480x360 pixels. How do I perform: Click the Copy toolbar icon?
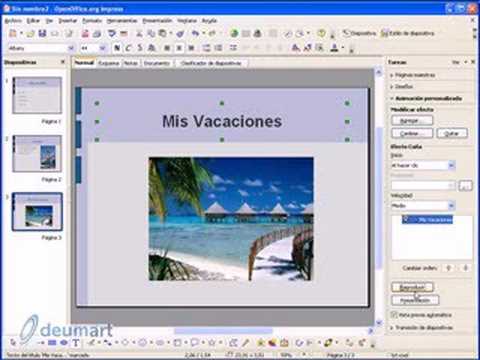pyautogui.click(x=151, y=33)
